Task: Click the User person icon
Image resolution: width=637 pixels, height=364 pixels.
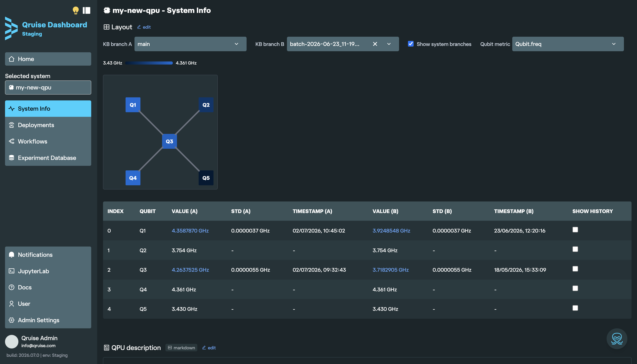Action: 12,304
